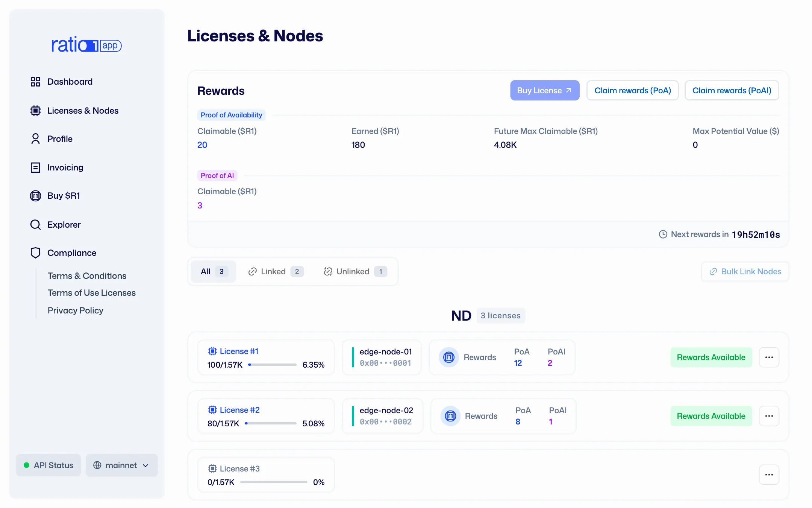
Task: Click the edge-node-01 node card
Action: (382, 357)
